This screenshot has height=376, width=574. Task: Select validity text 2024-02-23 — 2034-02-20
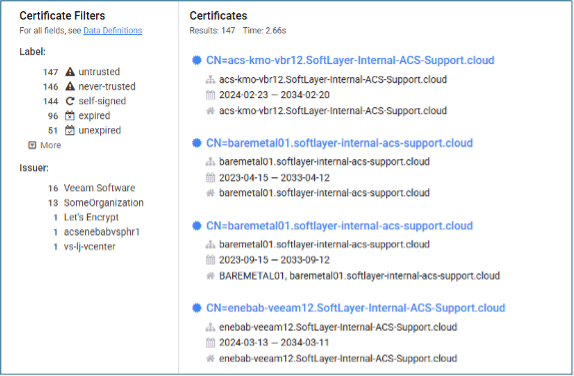point(274,95)
